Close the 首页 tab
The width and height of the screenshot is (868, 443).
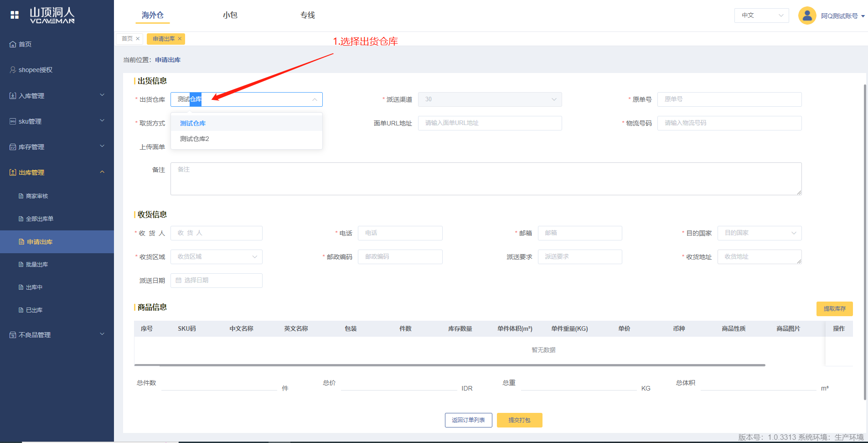click(138, 39)
